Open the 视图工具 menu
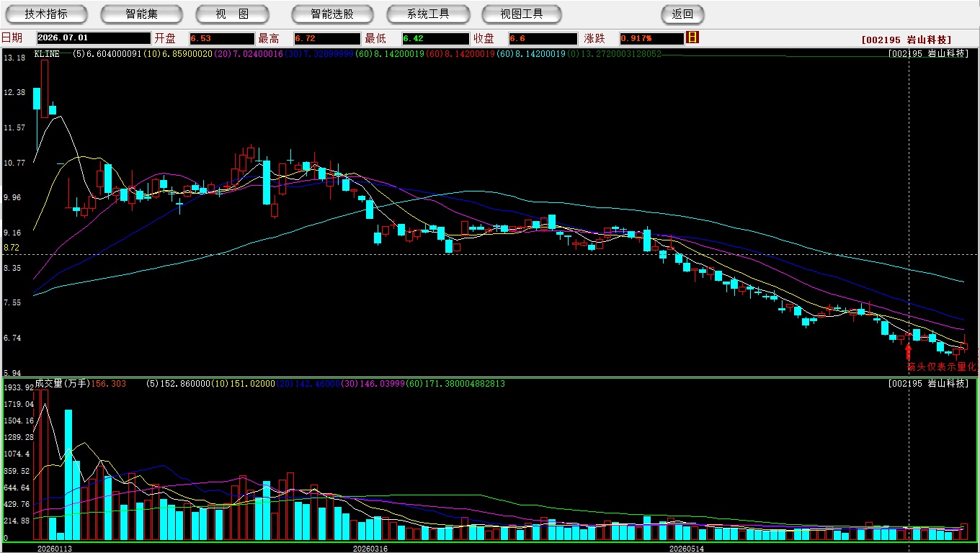 522,14
